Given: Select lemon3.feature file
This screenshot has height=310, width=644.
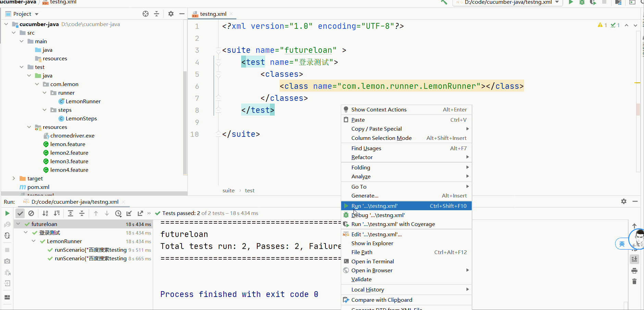Looking at the screenshot, I should pyautogui.click(x=69, y=161).
